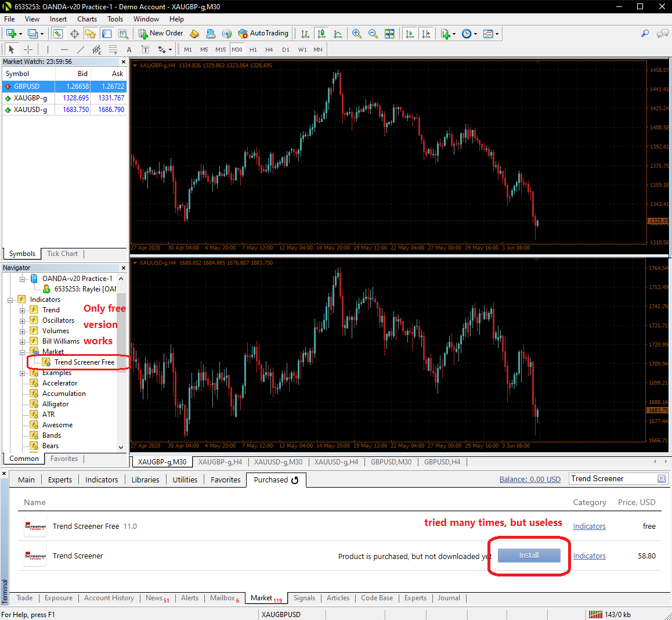672x620 pixels.
Task: Toggle the Data Window crosshair icon
Action: point(74,34)
